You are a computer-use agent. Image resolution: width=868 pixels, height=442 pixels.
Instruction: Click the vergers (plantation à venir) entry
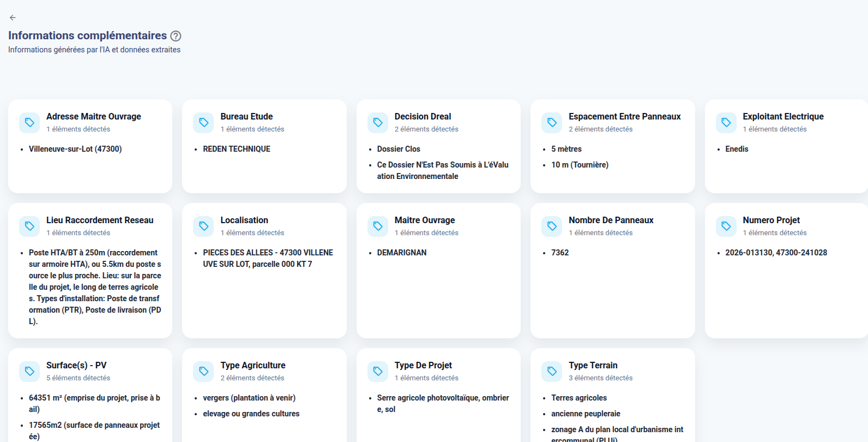point(249,398)
